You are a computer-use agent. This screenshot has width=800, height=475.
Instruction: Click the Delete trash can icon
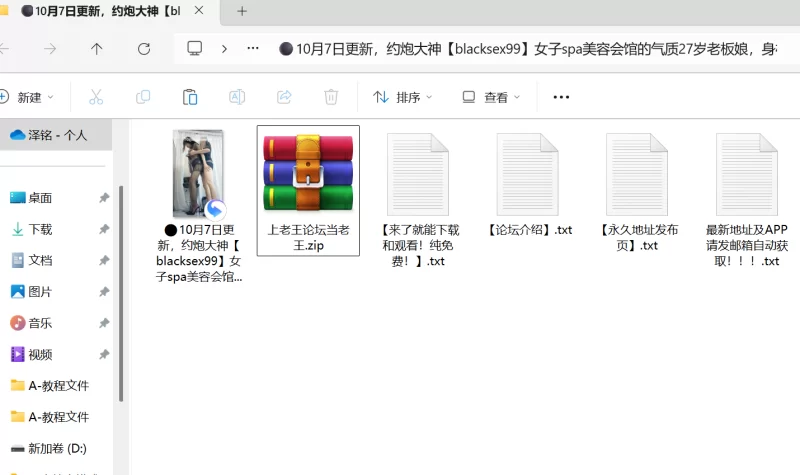[x=331, y=97]
